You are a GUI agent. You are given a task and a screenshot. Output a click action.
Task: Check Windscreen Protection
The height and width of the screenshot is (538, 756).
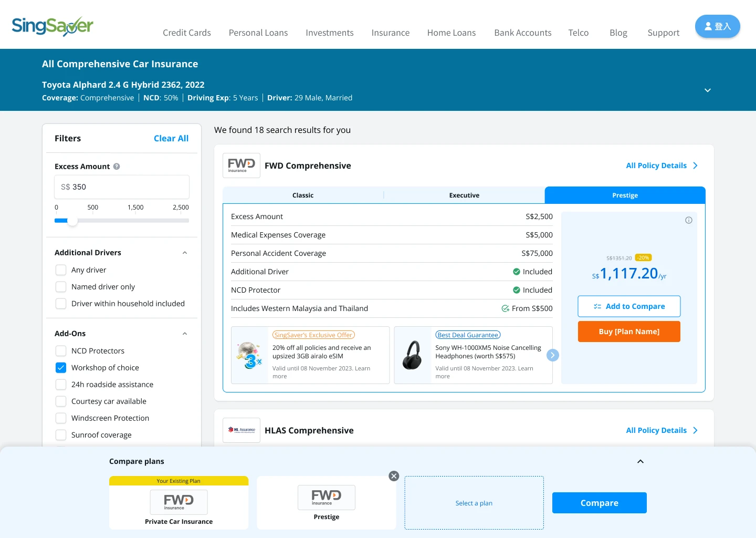[x=61, y=418]
